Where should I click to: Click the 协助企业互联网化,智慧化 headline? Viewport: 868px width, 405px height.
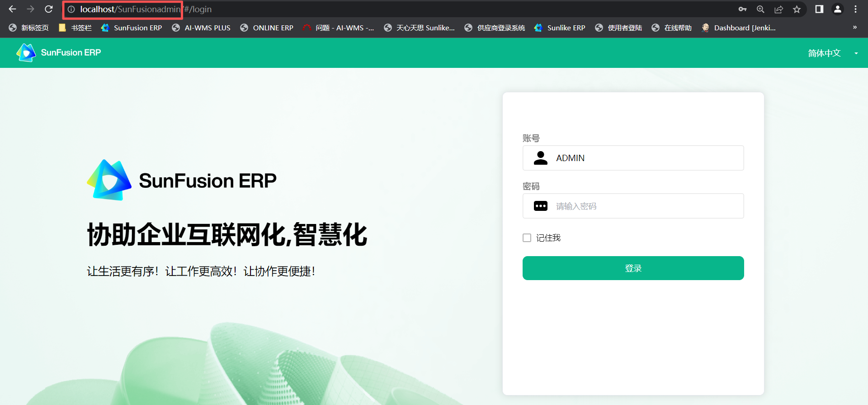(227, 235)
